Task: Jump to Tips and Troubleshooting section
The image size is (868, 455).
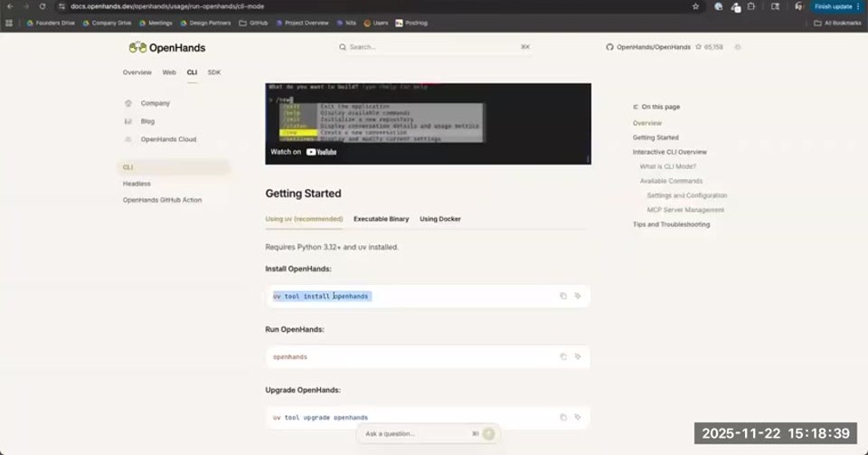Action: (x=671, y=224)
